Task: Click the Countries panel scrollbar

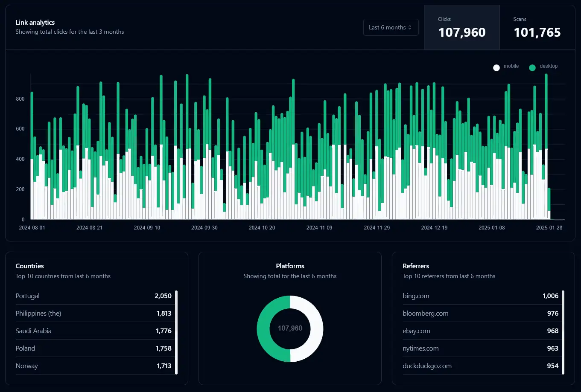Action: click(x=176, y=333)
